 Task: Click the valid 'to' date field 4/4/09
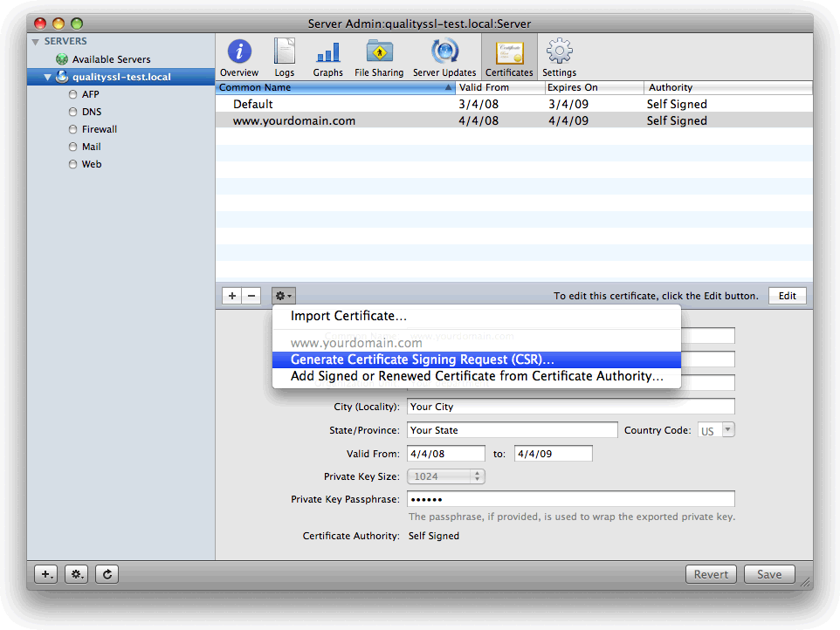pos(554,454)
